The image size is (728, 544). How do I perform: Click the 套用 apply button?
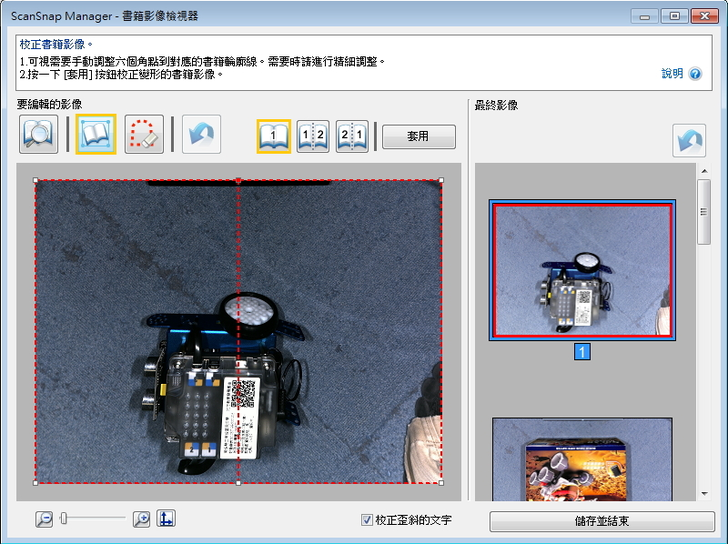coord(419,136)
